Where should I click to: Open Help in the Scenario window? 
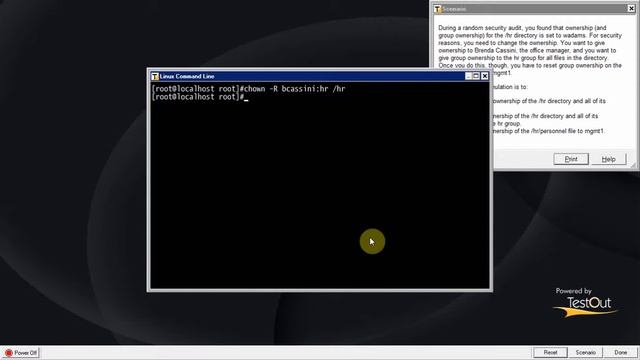coord(608,159)
